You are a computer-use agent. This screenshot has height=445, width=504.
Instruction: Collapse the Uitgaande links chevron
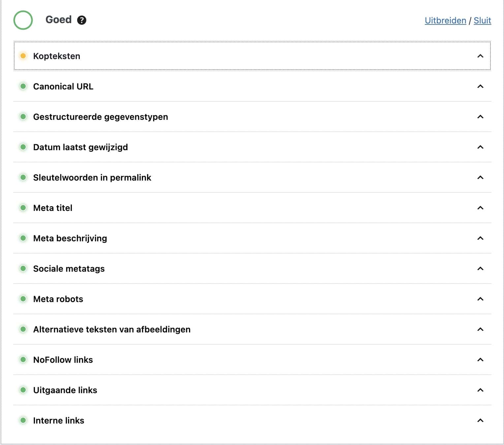click(x=480, y=390)
